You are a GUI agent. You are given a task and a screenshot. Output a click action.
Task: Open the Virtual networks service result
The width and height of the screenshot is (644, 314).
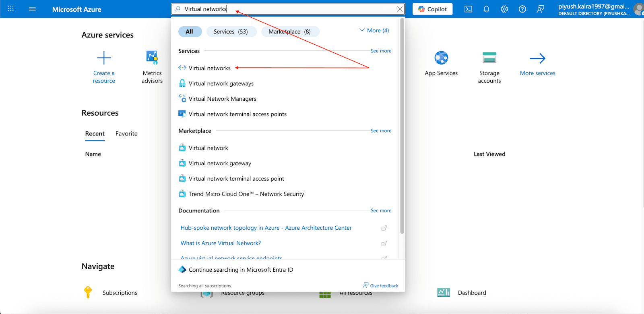(210, 68)
